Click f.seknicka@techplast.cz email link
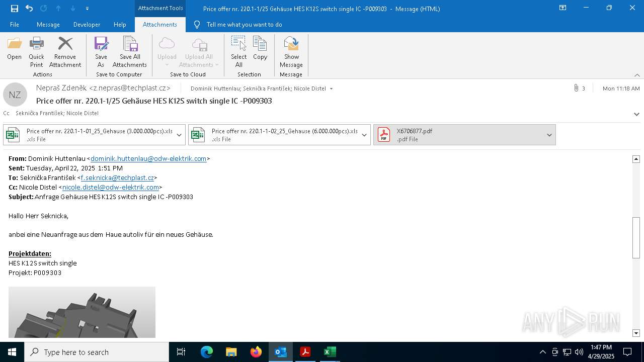Screen dimensions: 644x362 click(117, 177)
